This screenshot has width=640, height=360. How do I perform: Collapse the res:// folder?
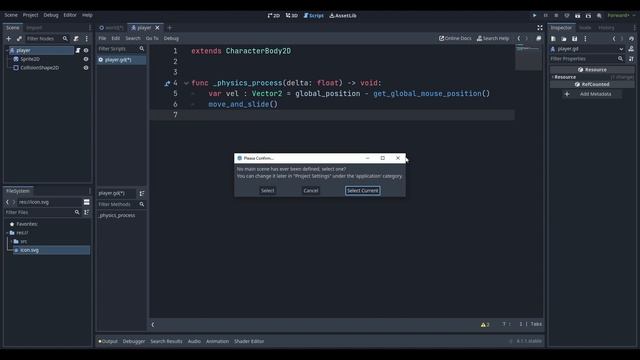7,233
